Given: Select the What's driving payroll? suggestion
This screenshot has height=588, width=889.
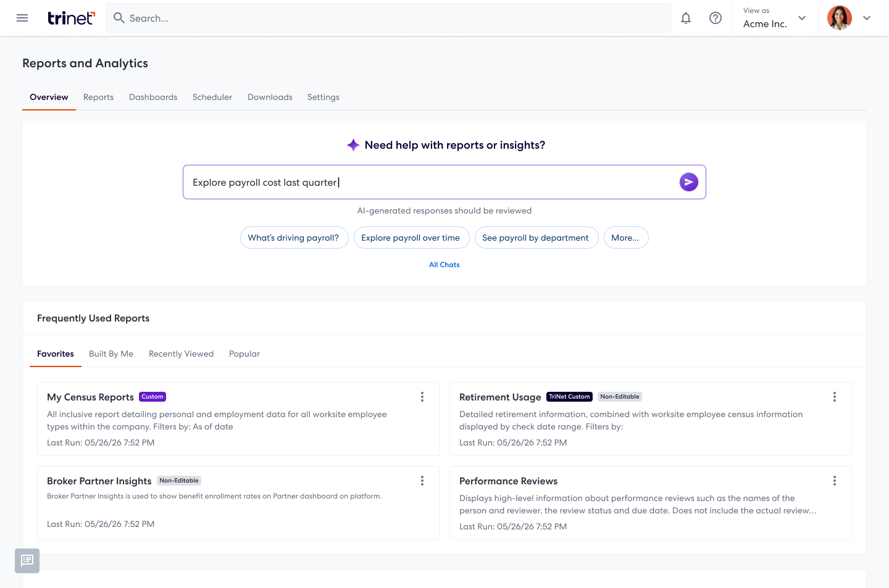Looking at the screenshot, I should [x=294, y=238].
